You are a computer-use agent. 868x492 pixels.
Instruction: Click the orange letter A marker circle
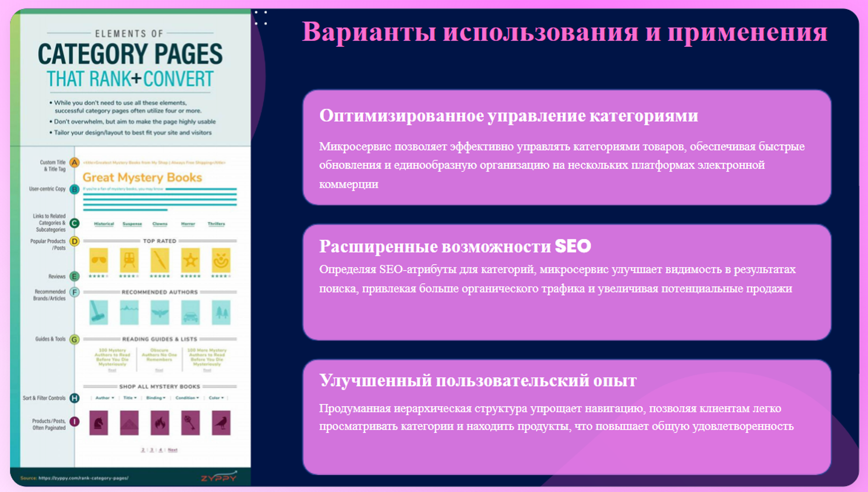(x=74, y=163)
